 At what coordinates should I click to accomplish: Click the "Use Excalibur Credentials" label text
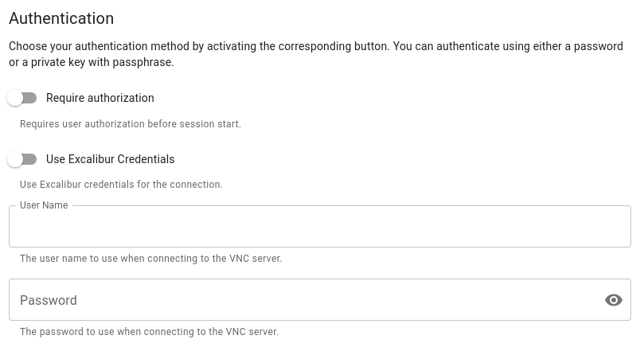point(110,159)
